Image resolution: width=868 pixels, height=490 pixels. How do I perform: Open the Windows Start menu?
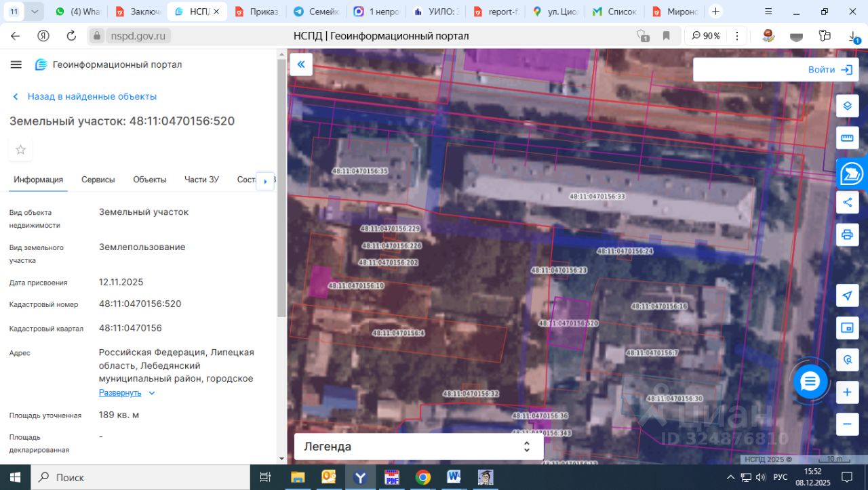(x=15, y=477)
